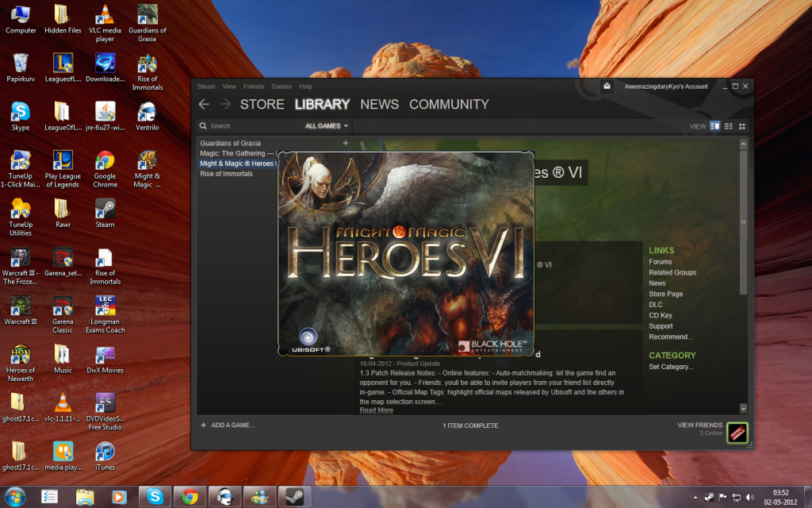The height and width of the screenshot is (508, 812).
Task: Click Read More under patch notes
Action: 377,410
